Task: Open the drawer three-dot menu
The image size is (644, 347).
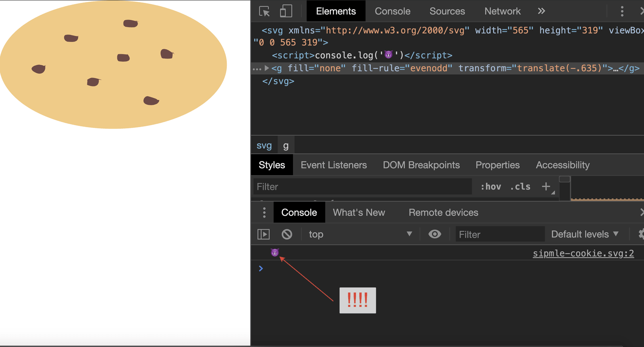Action: [264, 213]
